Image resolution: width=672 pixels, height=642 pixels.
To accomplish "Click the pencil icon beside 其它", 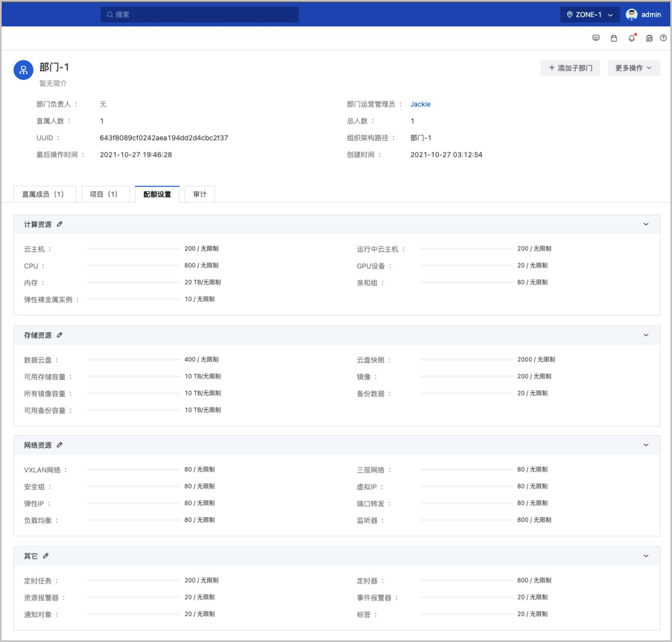I will click(x=46, y=556).
